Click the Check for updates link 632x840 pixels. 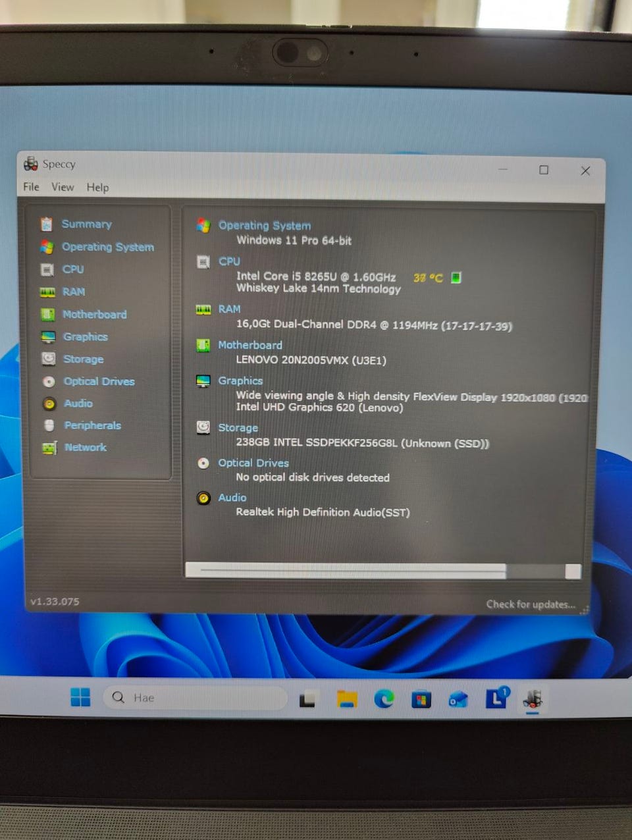(531, 604)
